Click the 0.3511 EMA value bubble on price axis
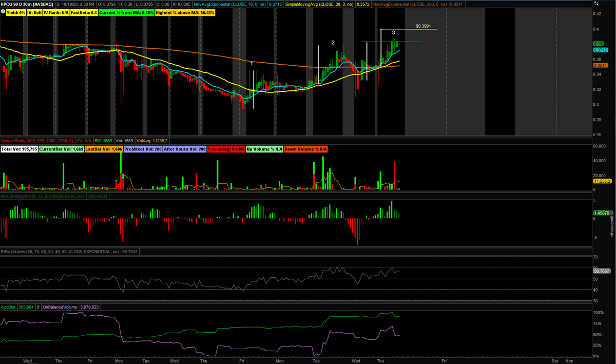The image size is (616, 364). point(600,65)
